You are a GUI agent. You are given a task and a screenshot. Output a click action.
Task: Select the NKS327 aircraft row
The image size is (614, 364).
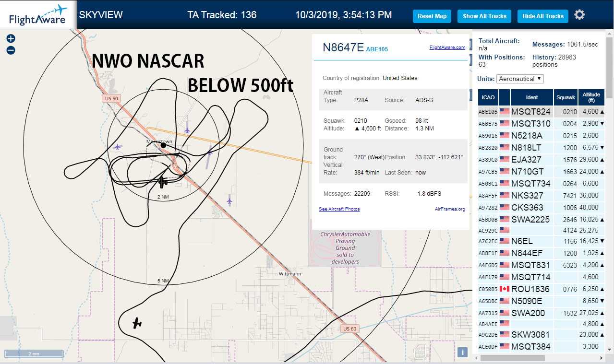542,196
